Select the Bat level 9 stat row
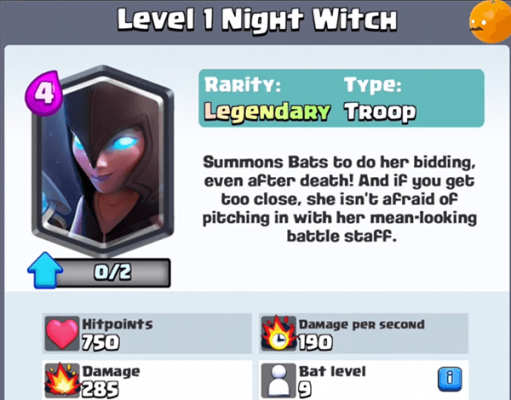511x400 pixels. click(x=363, y=380)
